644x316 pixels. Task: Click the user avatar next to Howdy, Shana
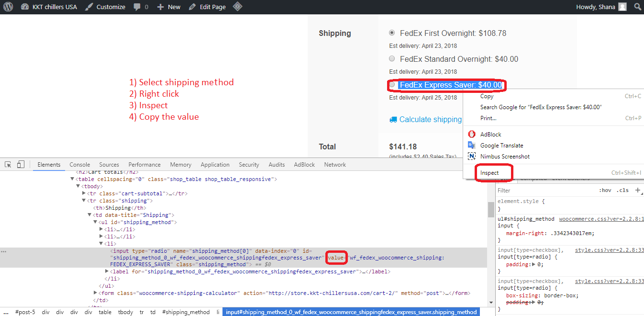(x=622, y=7)
